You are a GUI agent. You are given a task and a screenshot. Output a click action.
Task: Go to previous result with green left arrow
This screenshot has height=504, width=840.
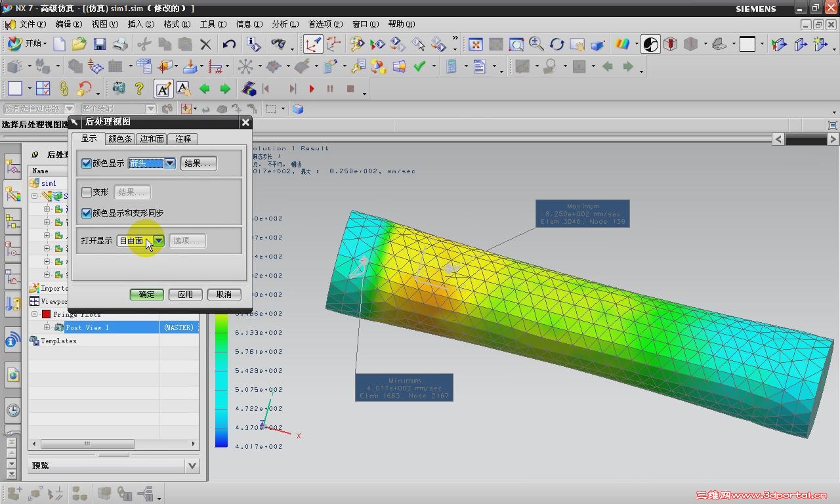205,88
